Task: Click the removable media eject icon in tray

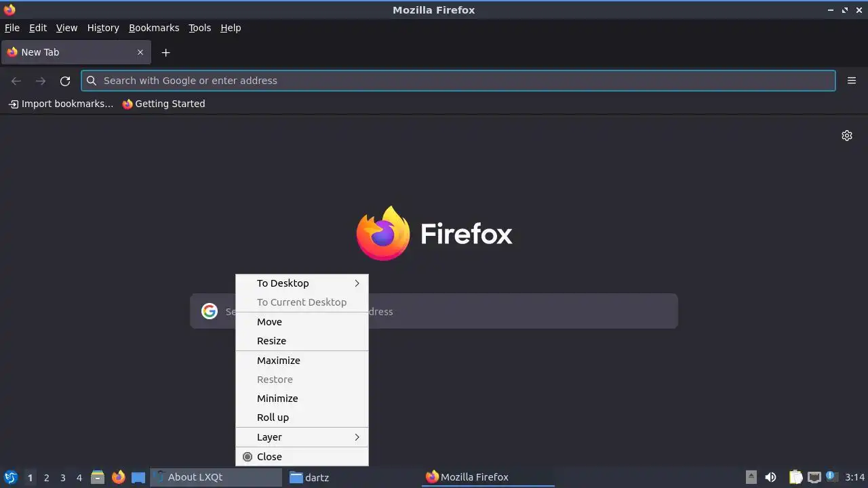Action: (751, 477)
